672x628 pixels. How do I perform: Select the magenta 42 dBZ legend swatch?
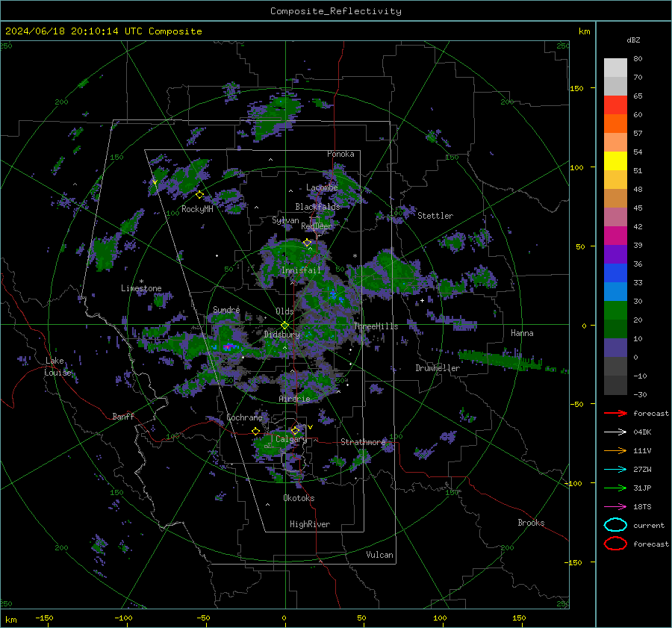coord(615,235)
